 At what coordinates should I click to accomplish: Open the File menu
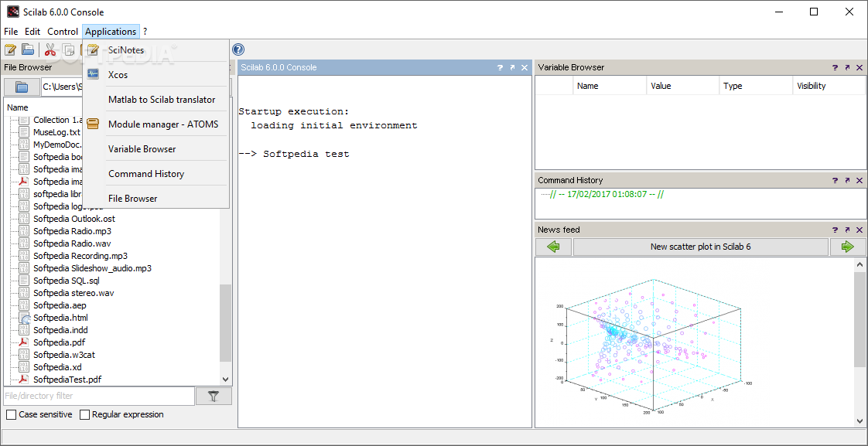pyautogui.click(x=11, y=32)
